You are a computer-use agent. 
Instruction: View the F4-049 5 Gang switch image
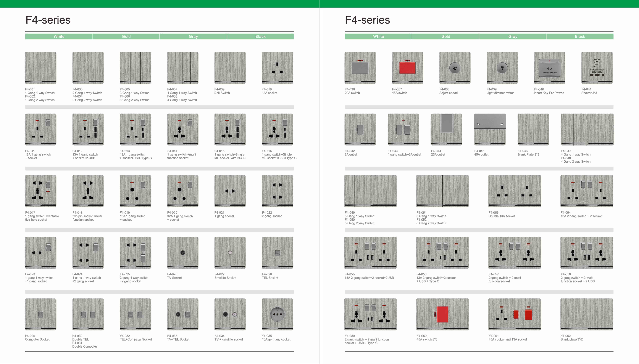tap(370, 191)
